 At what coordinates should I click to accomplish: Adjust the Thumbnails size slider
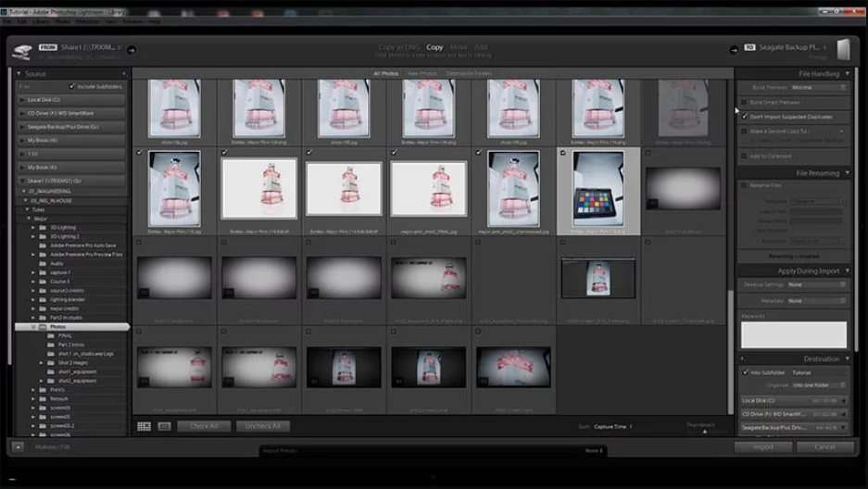pyautogui.click(x=705, y=431)
